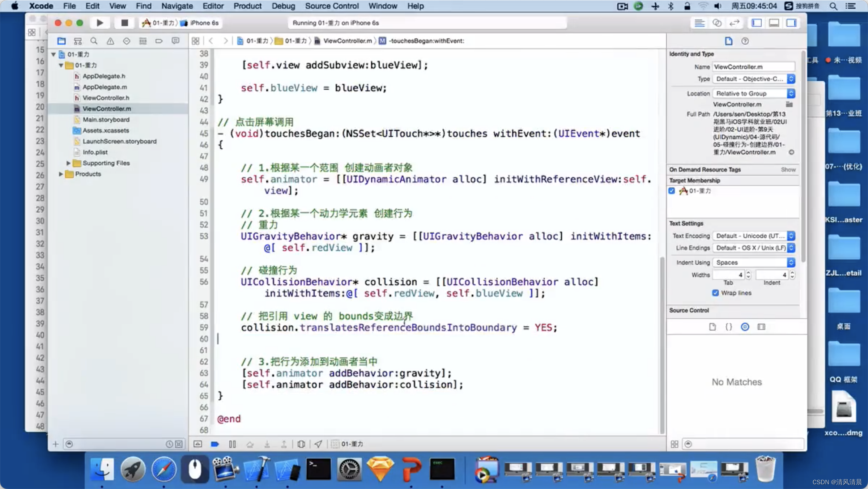Step out in debug bar

tap(284, 444)
